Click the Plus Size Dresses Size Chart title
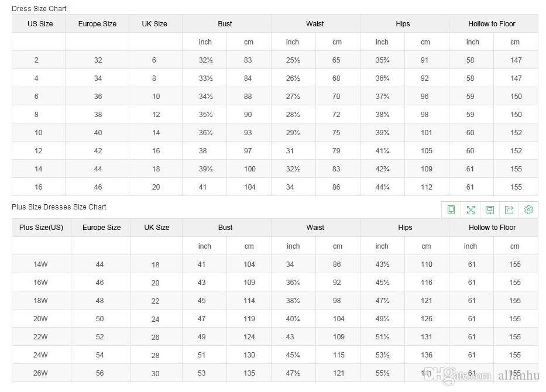Viewport: 546px width, 392px height. (x=59, y=207)
